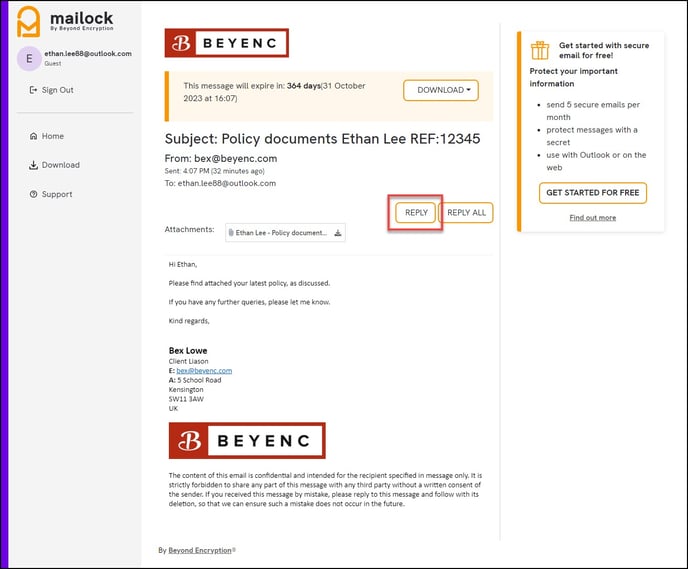Click the Attachments: label
This screenshot has width=688, height=569.
(x=190, y=229)
